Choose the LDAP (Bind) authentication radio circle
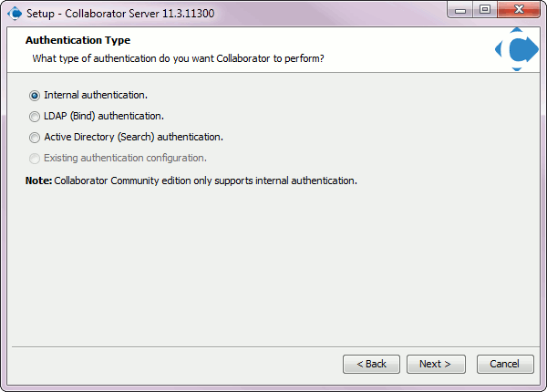This screenshot has width=547, height=392. click(35, 116)
